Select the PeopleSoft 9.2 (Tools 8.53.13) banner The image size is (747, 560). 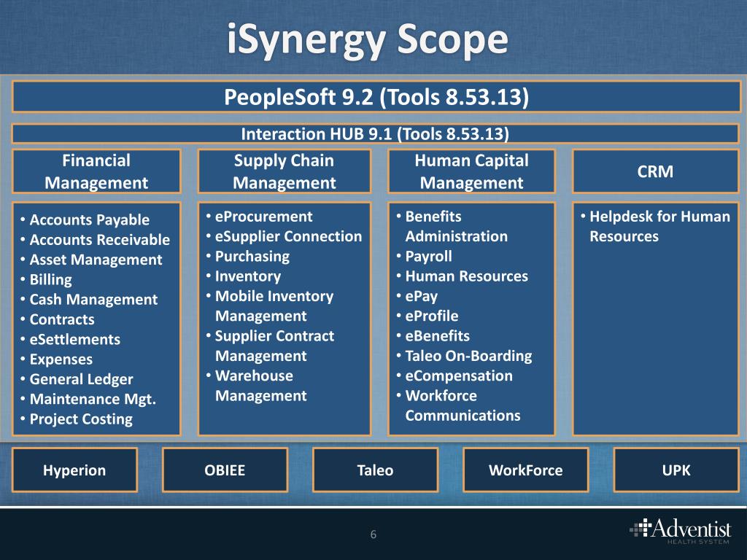point(376,97)
